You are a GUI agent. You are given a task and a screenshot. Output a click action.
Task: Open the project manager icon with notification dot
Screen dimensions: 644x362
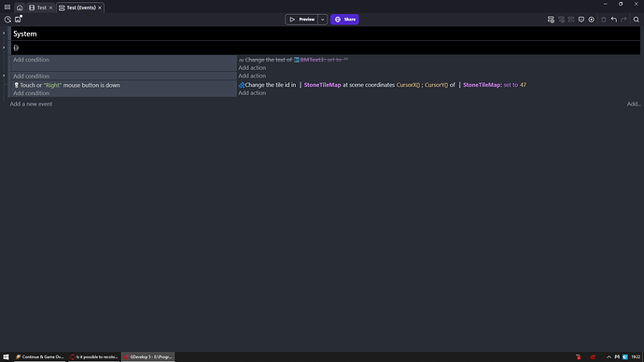coord(18,19)
